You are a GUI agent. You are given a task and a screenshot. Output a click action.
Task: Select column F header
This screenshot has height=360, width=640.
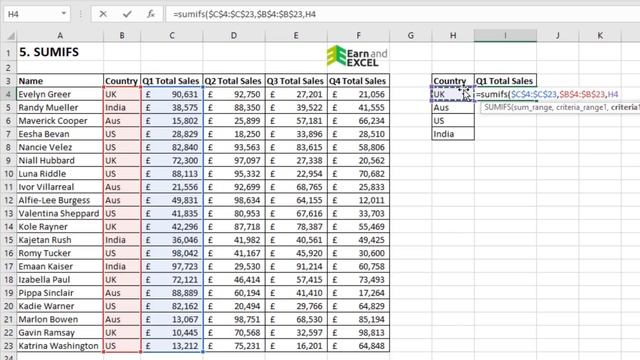358,36
